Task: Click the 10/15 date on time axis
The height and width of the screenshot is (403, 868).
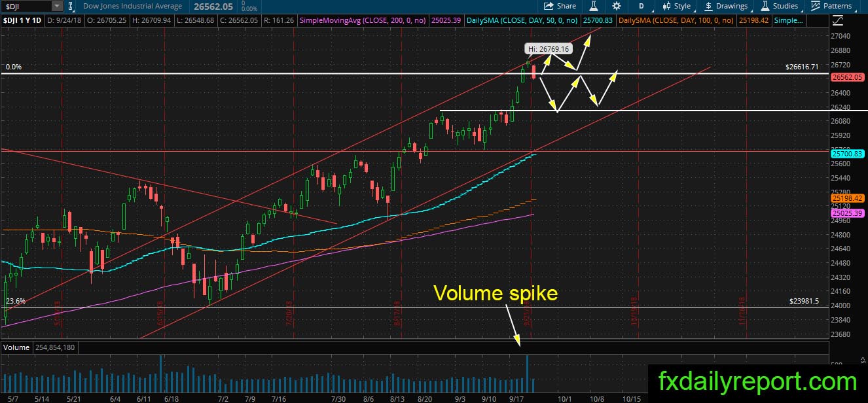Action: [x=631, y=398]
